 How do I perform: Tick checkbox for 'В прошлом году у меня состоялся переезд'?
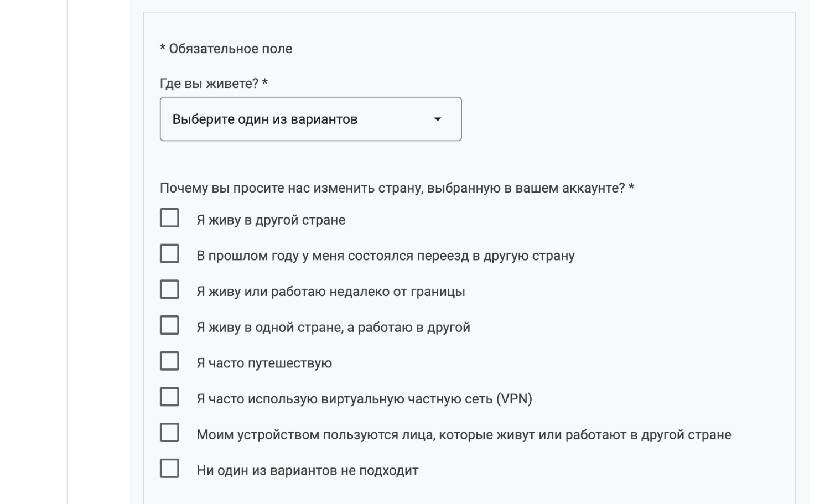(169, 254)
